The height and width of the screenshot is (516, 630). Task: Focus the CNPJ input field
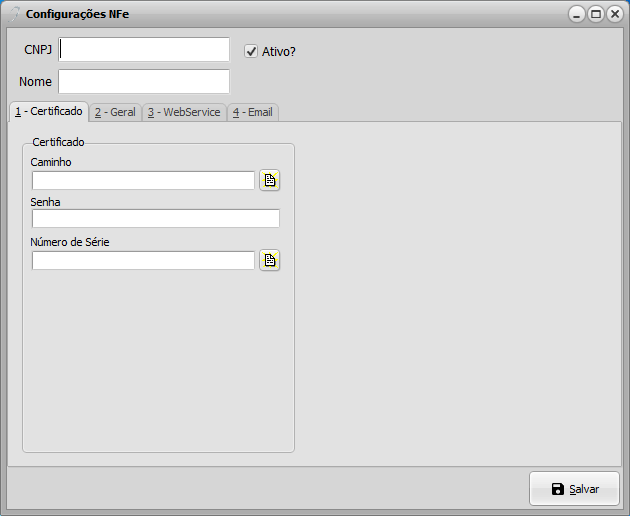[144, 49]
